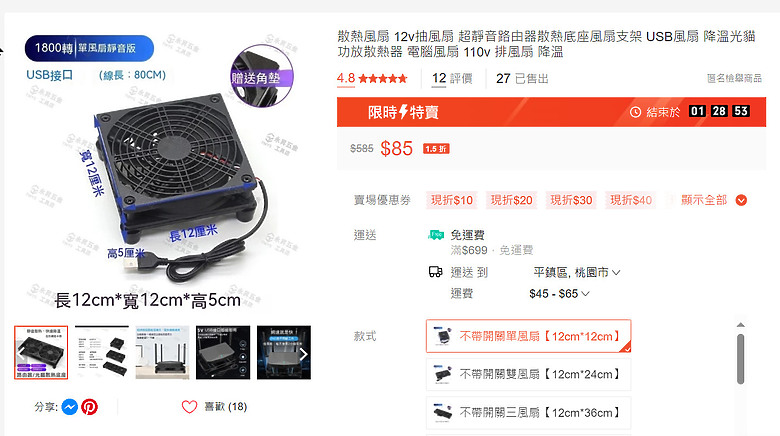Image resolution: width=780 pixels, height=436 pixels.
Task: Expand shipping fee $45 - $65 dropdown
Action: click(x=559, y=294)
